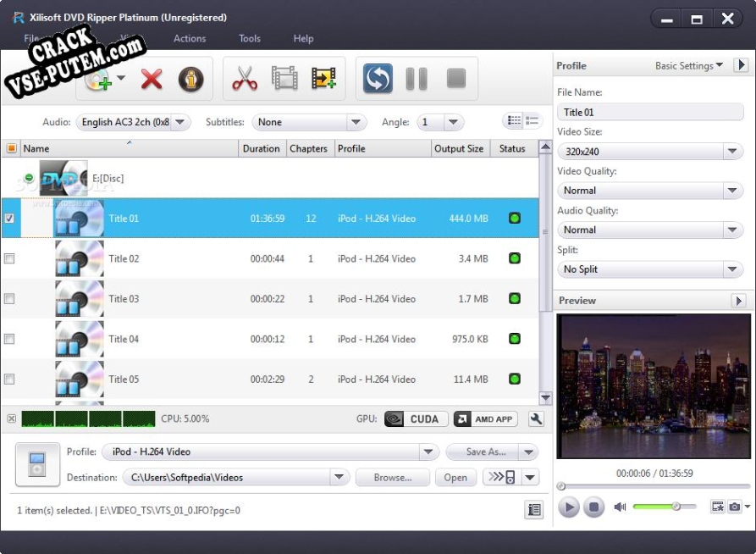Open the Help menu
The width and height of the screenshot is (756, 554).
[x=303, y=38]
